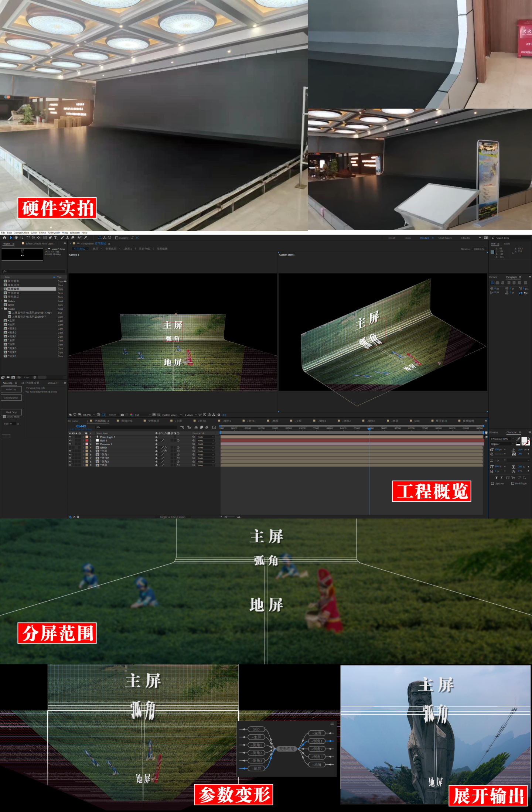Click the timeline layer search field
532x812 pixels.
click(x=137, y=427)
